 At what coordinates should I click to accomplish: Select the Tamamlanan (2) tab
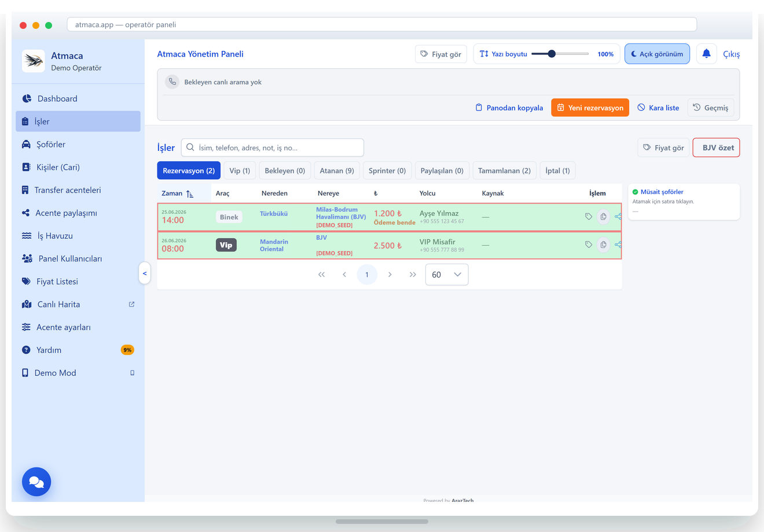pos(504,171)
